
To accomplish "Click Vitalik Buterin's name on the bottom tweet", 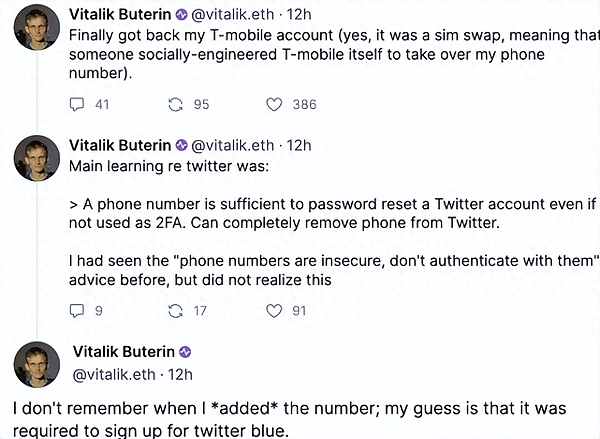I will [x=124, y=352].
